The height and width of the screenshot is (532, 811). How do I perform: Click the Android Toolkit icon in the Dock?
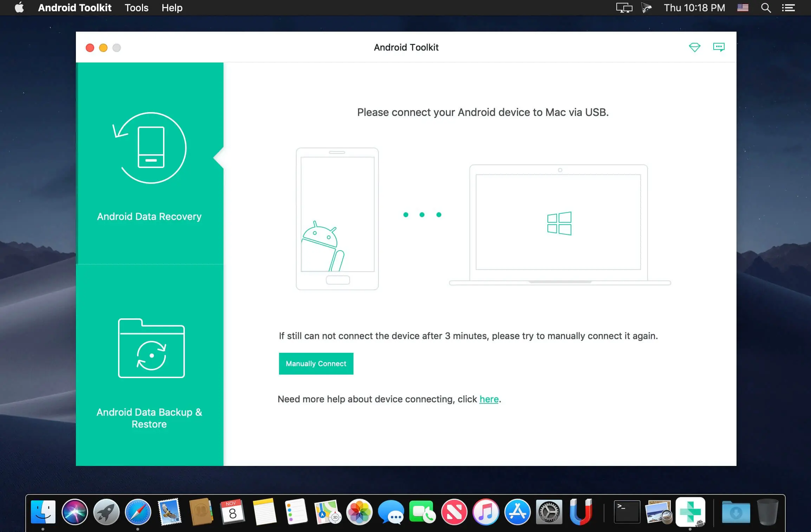click(x=691, y=513)
